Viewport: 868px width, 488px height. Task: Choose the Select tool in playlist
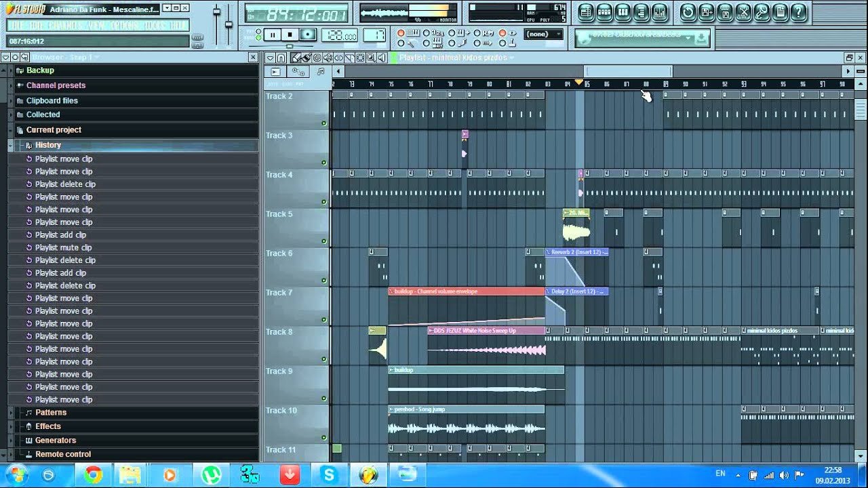pos(361,58)
